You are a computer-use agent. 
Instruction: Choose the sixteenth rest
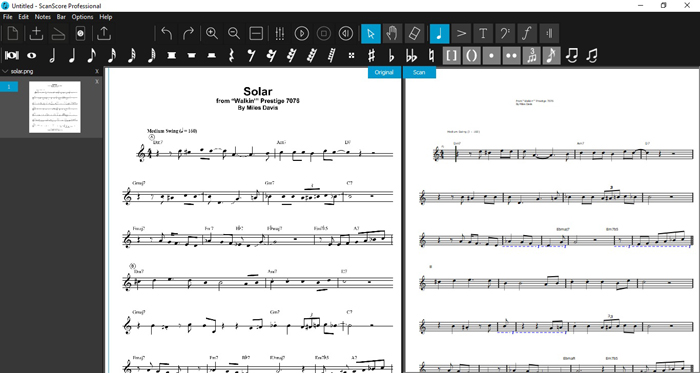[271, 56]
